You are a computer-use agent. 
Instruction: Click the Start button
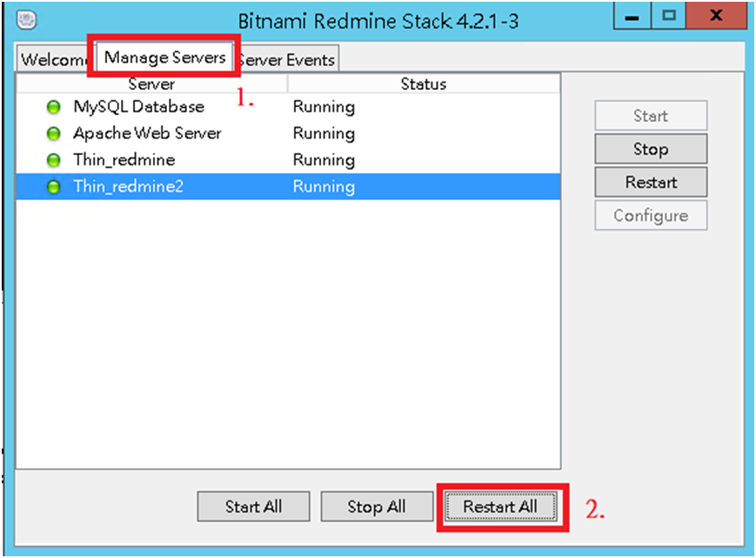pos(651,116)
